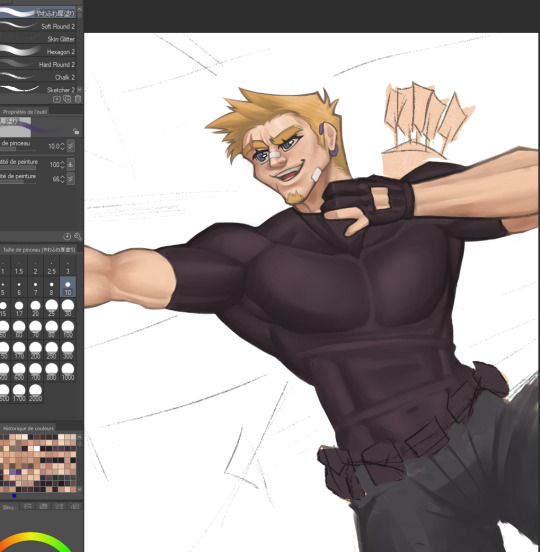Open the Historique de couleurs tab

(x=28, y=428)
